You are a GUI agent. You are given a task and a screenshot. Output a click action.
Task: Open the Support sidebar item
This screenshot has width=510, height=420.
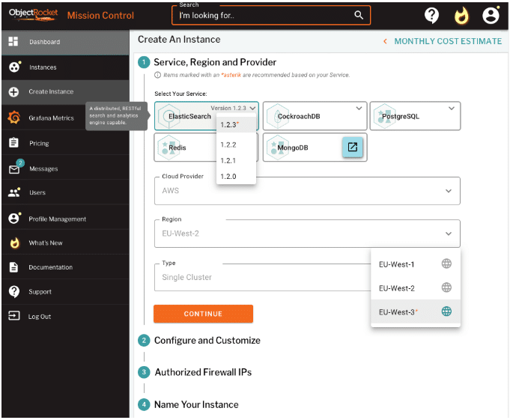pyautogui.click(x=65, y=291)
